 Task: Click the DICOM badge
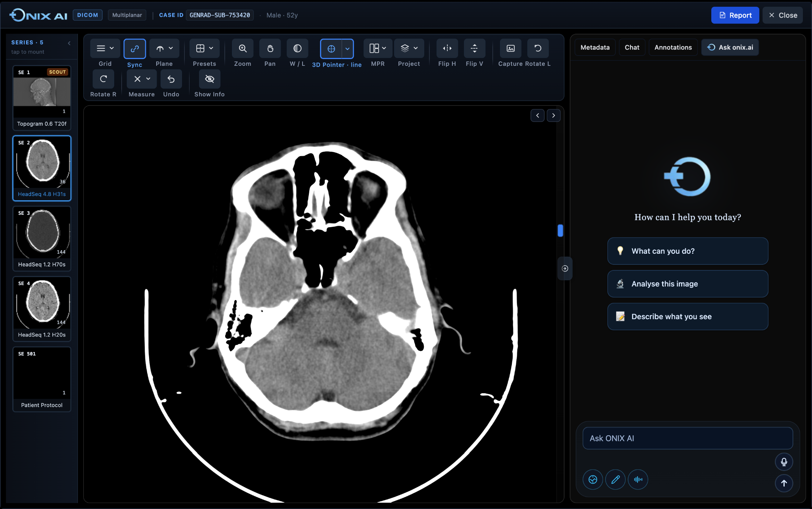click(88, 15)
